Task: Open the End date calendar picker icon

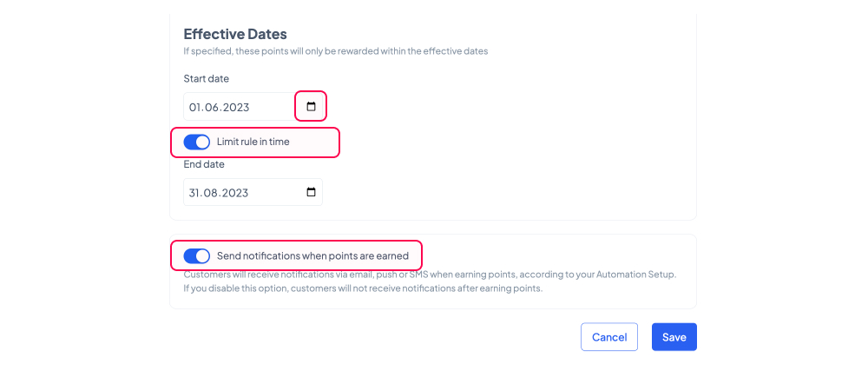Action: click(x=311, y=192)
